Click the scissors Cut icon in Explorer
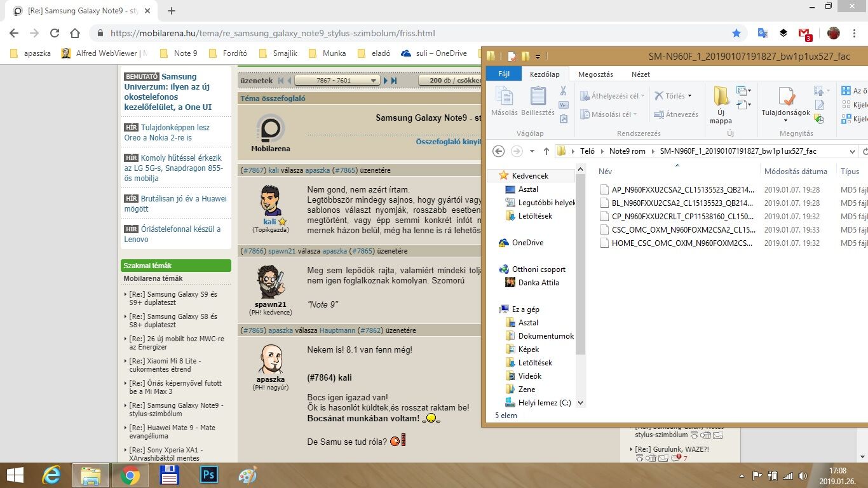The height and width of the screenshot is (488, 868). coord(563,90)
